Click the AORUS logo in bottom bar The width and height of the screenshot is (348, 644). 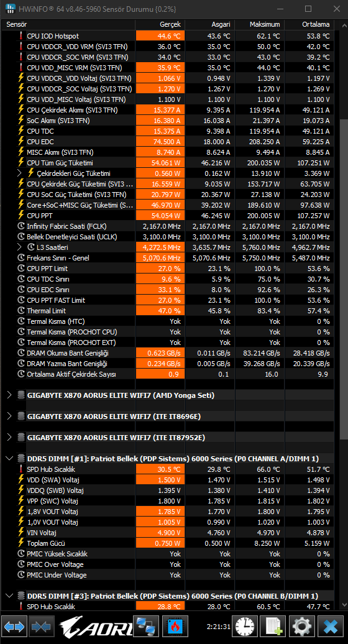96,627
